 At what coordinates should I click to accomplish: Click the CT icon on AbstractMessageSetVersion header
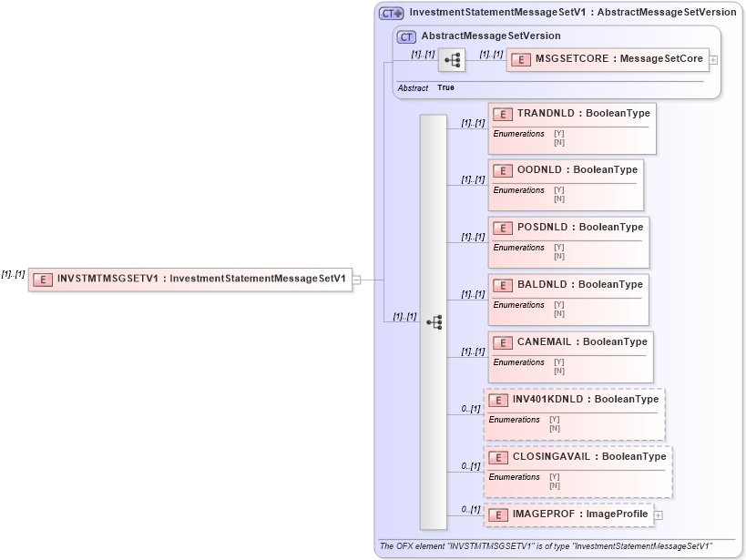point(404,36)
